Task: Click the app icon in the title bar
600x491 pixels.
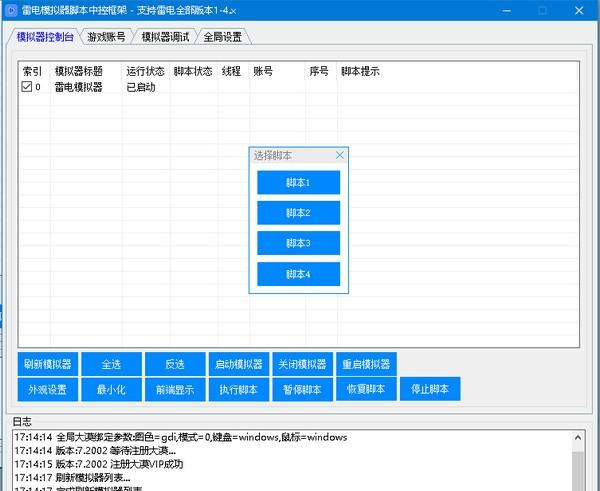Action: point(11,10)
